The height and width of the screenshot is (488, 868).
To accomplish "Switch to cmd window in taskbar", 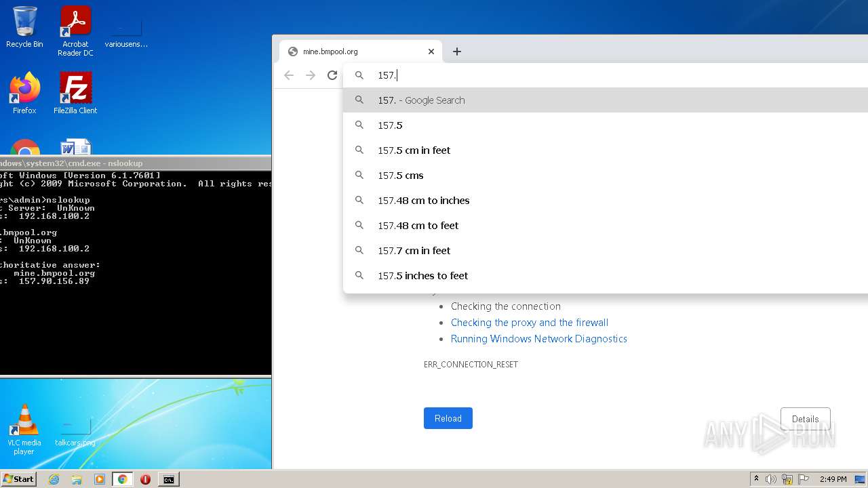I will point(168,479).
